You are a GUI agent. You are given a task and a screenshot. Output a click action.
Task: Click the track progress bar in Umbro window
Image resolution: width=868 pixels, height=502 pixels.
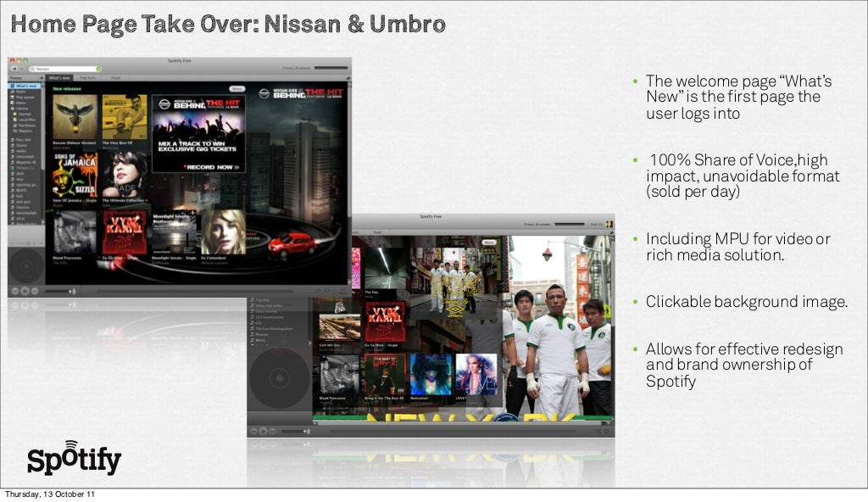[453, 431]
